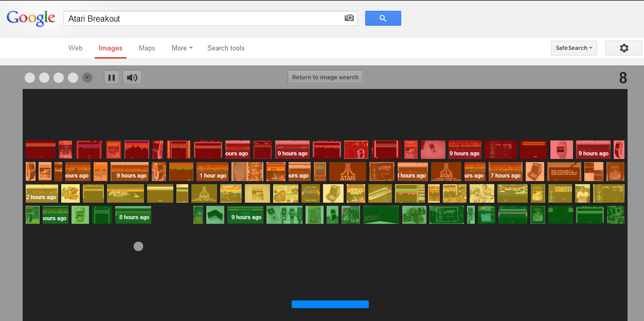This screenshot has width=644, height=321.
Task: Click the green handheld game console brick
Action: (x=80, y=215)
